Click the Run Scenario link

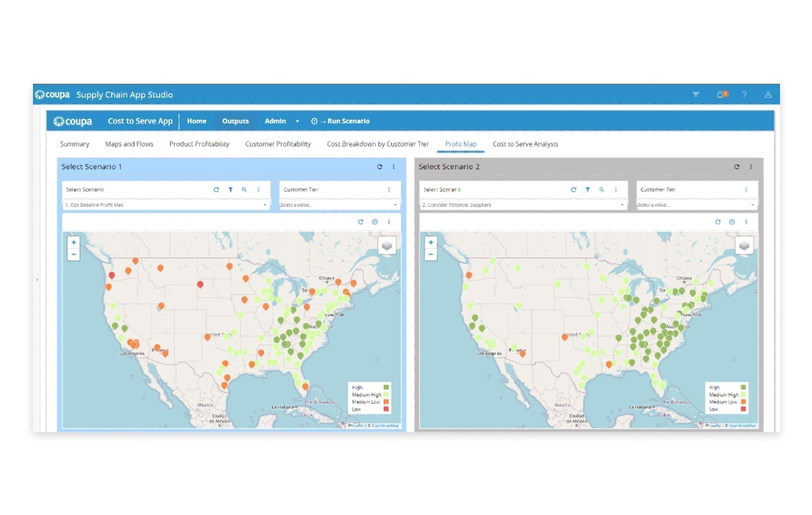pos(349,121)
